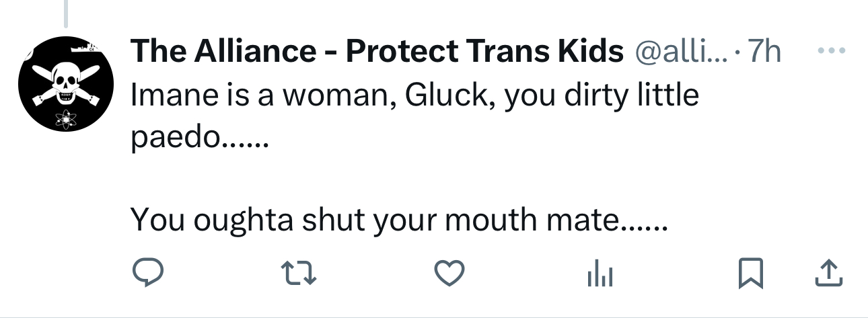
Task: Click the 'Imane is a woman' text line
Action: click(x=414, y=95)
